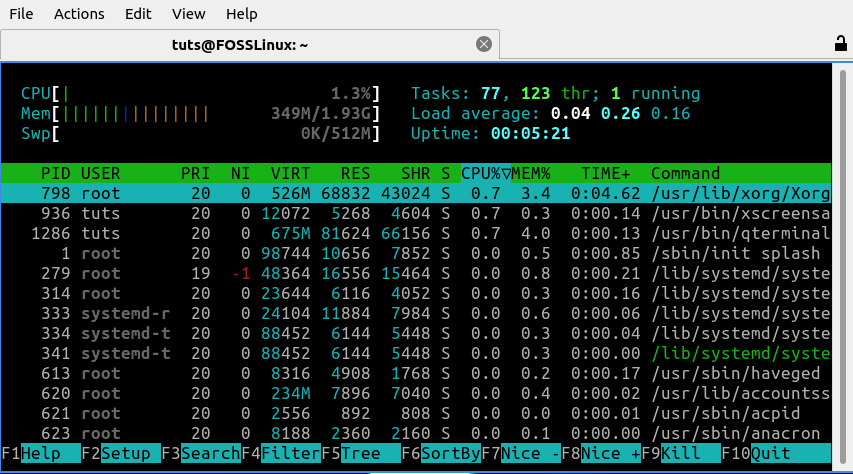The height and width of the screenshot is (474, 853).
Task: Click the Mem usage meter bar
Action: point(200,114)
